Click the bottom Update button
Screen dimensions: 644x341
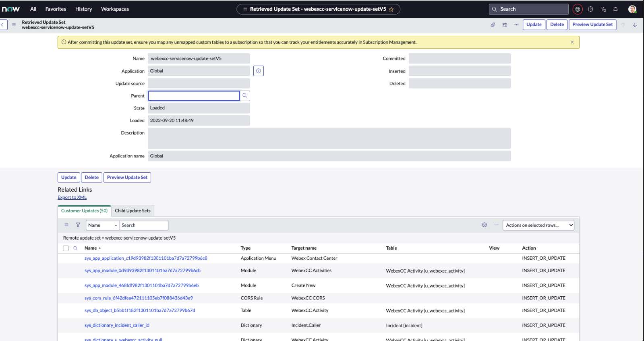[x=69, y=178]
